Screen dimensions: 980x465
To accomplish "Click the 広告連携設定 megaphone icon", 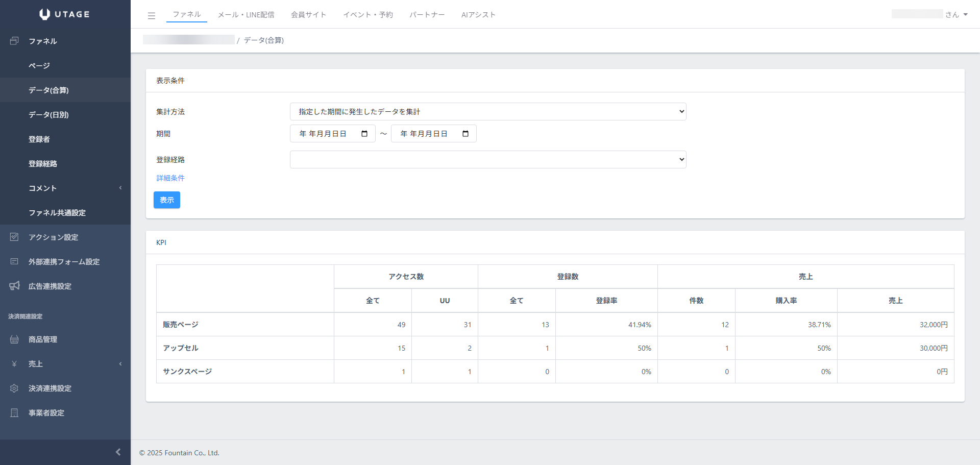I will pos(14,286).
